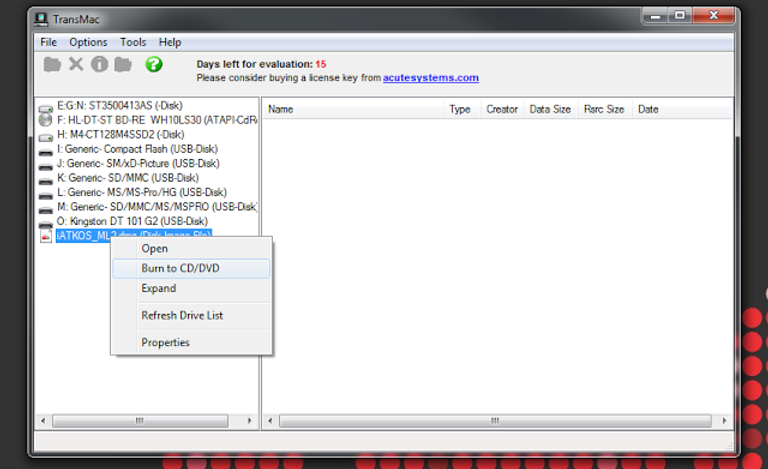The height and width of the screenshot is (469, 768).
Task: Click the USB icon beside K: SD/MMC
Action: pyautogui.click(x=46, y=181)
